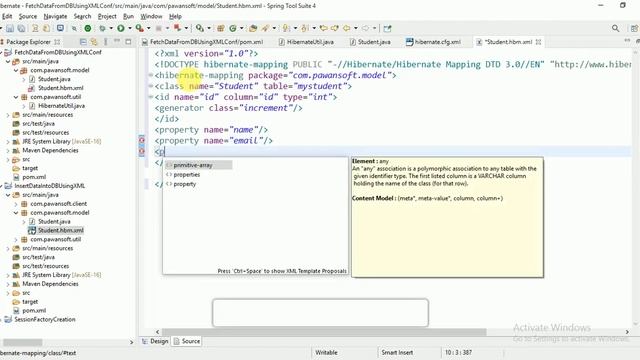Collapse the hibernate-mapping fold marker
Screen dimensions: 640x360
click(150, 75)
